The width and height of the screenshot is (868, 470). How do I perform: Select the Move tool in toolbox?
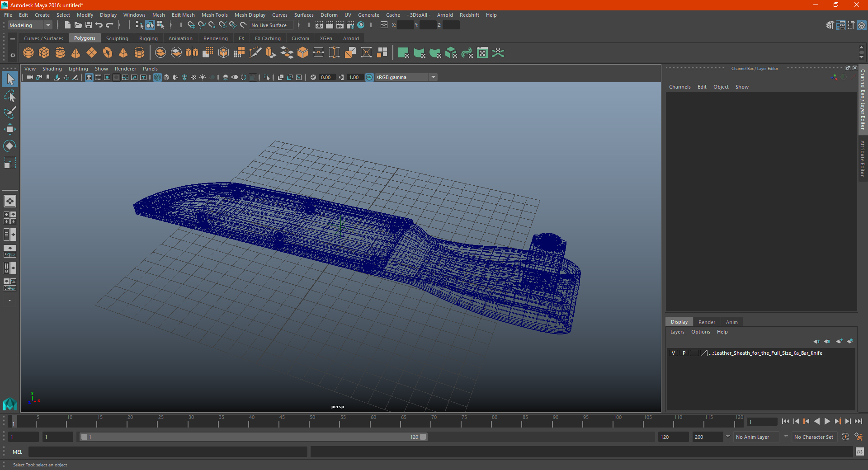click(x=10, y=129)
